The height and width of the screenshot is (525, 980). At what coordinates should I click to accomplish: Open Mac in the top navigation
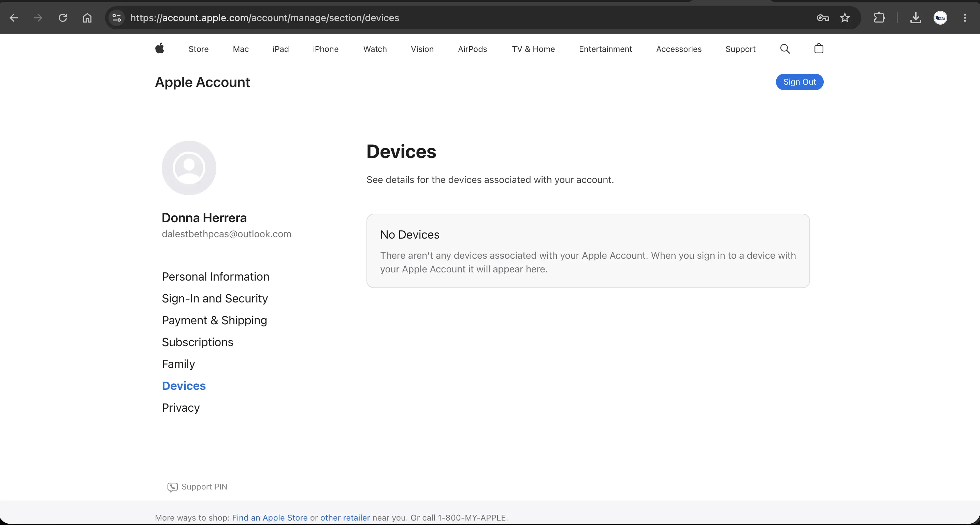[241, 49]
